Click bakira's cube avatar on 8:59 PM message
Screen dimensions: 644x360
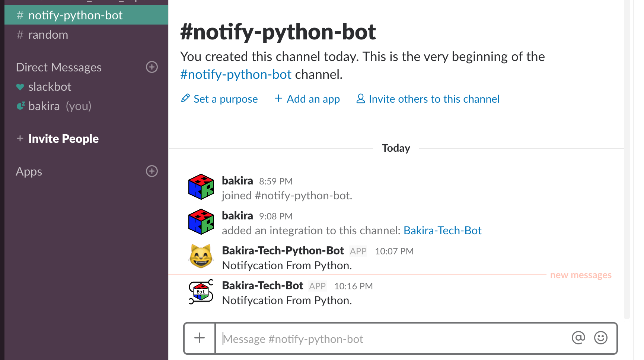pos(201,187)
